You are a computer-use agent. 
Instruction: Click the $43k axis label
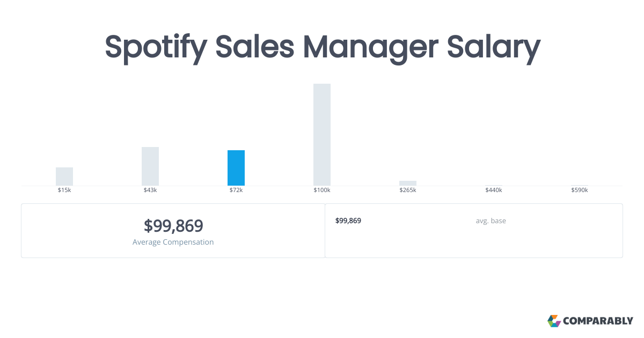[x=150, y=190]
